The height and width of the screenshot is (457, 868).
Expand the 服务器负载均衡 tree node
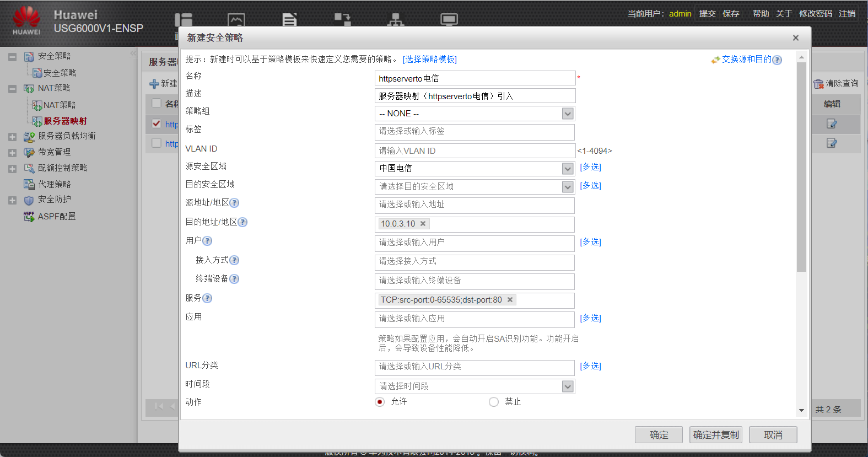click(12, 137)
